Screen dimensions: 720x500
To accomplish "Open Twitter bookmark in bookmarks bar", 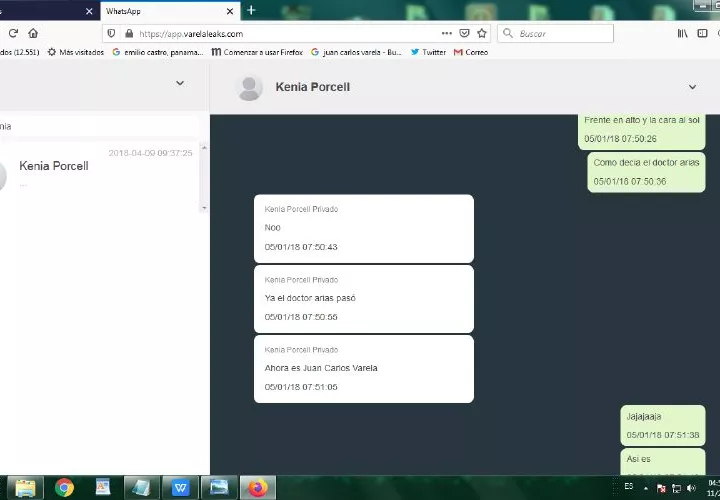I will [x=428, y=52].
